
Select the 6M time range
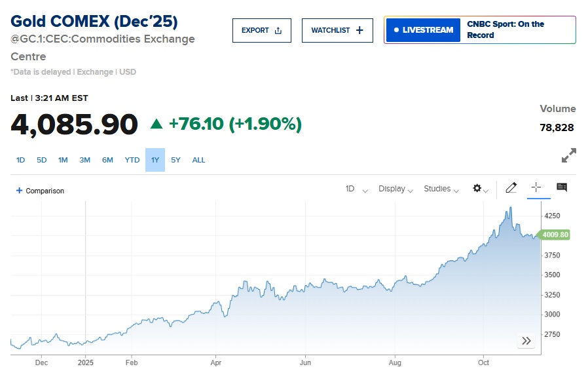[107, 160]
